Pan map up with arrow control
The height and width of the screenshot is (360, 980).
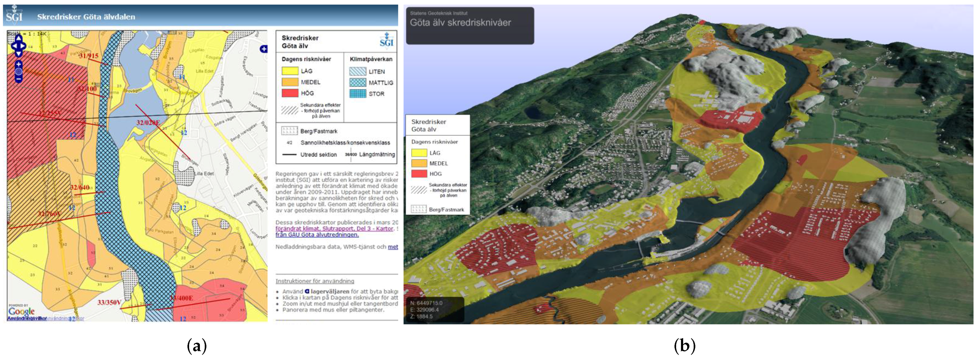point(18,38)
